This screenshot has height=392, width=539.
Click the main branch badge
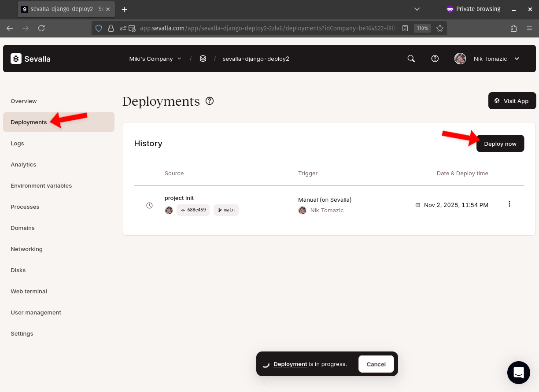226,210
